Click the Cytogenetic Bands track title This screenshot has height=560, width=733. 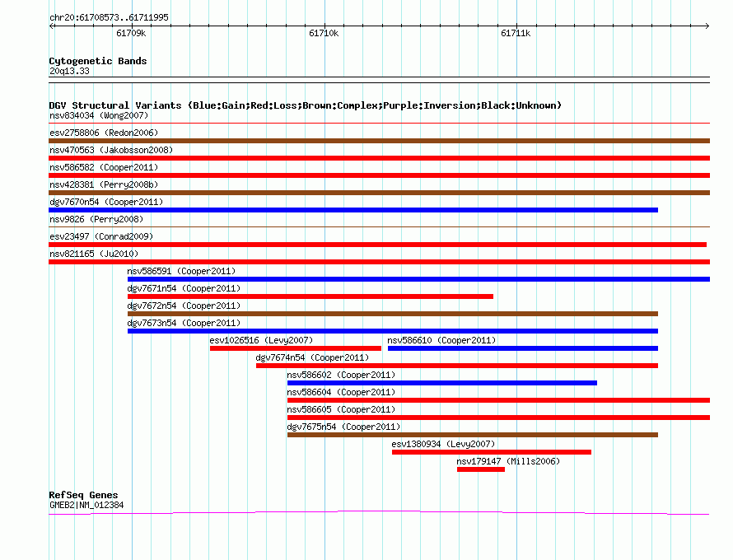[x=98, y=61]
